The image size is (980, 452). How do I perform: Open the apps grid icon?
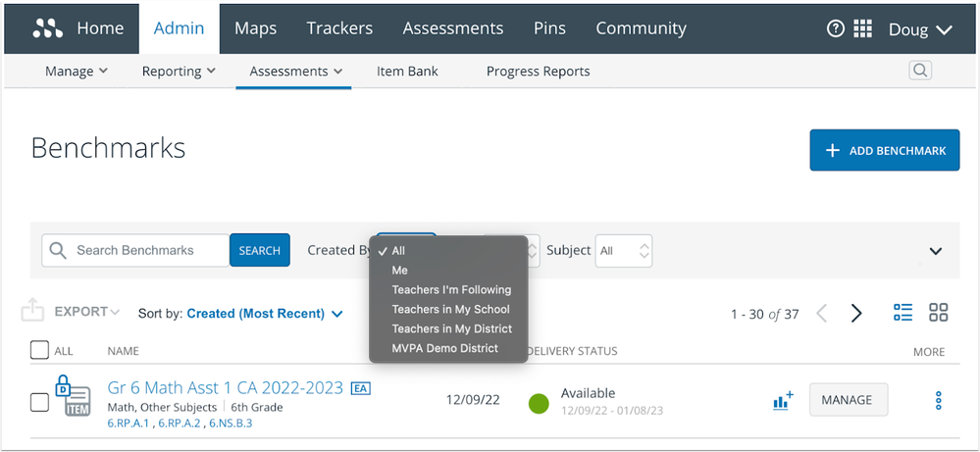coord(862,28)
